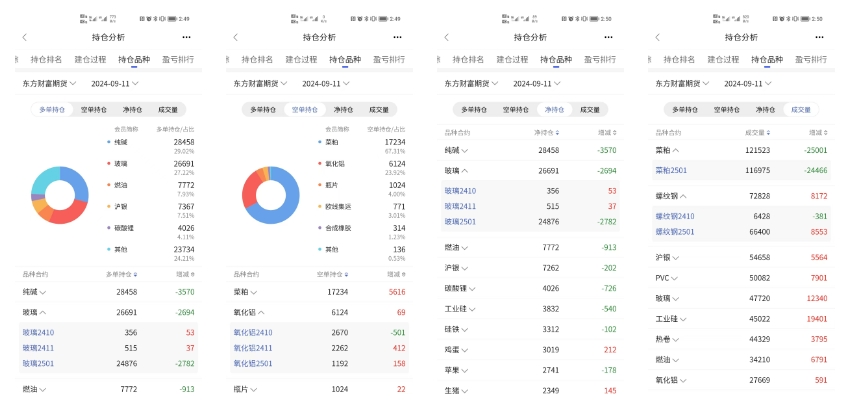Expand the 硅铁 contract row

click(x=530, y=329)
